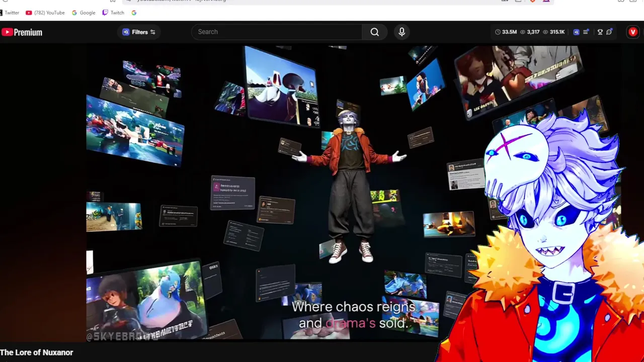
Task: Open the YouTube Premium home logo
Action: [22, 32]
